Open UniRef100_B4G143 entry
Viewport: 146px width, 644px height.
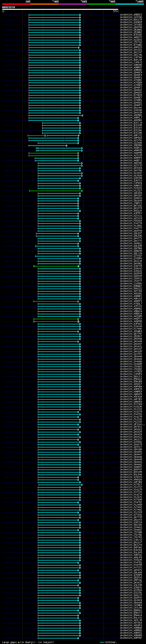click(x=131, y=211)
